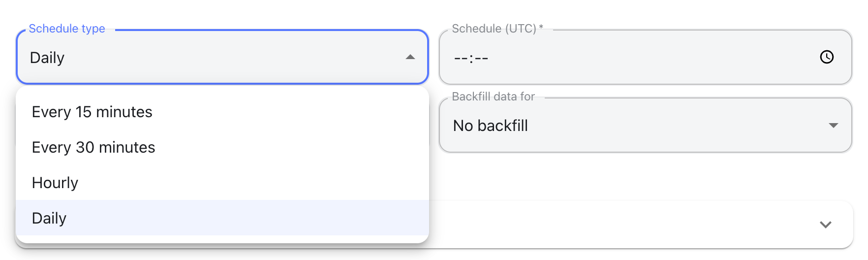
Task: Click the minutes placeholder in time input
Action: (x=482, y=59)
